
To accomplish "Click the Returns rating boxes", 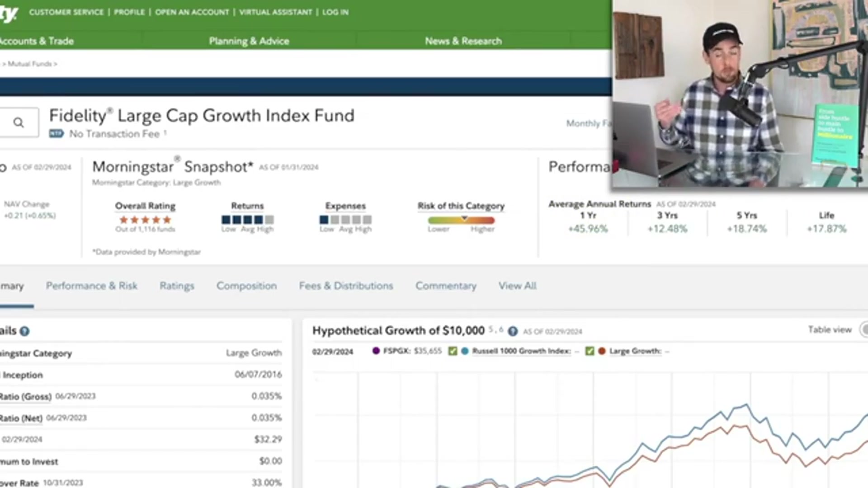I will 247,220.
